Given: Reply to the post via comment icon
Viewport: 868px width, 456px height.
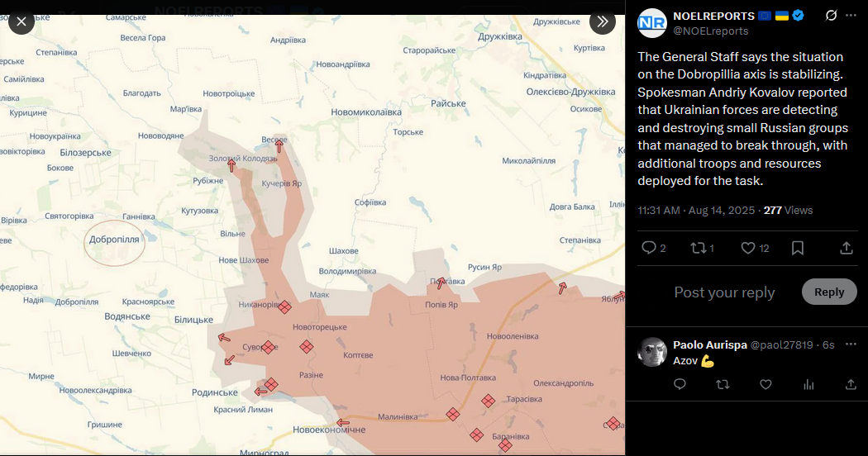Looking at the screenshot, I should (648, 247).
